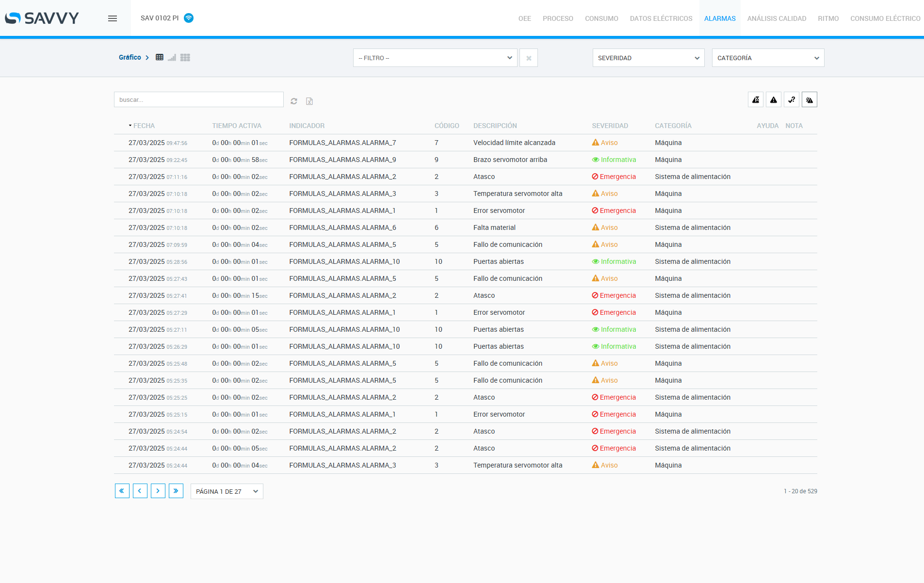Export alarms to Excel file
The height and width of the screenshot is (583, 924).
pyautogui.click(x=309, y=101)
